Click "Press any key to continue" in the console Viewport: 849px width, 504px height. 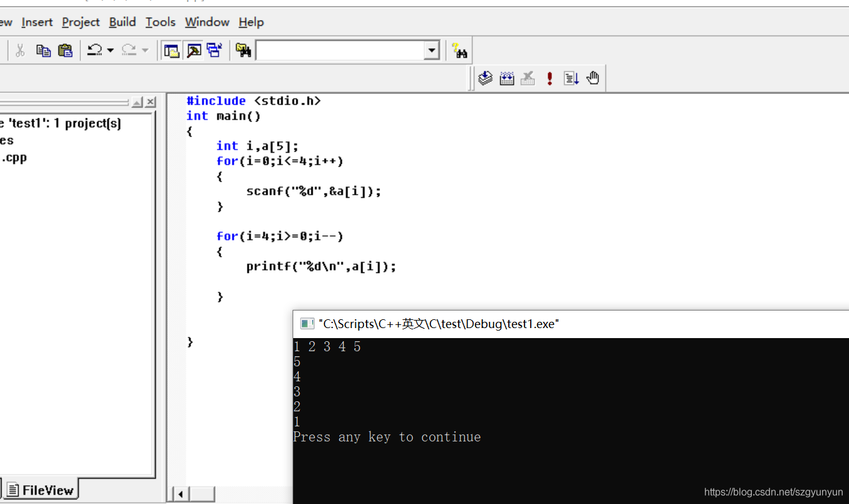tap(387, 436)
